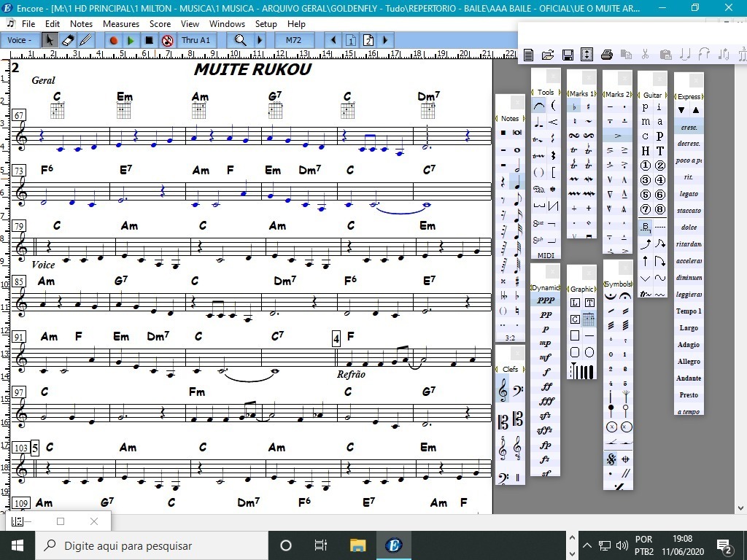This screenshot has width=747, height=560.
Task: Open the Measures menu
Action: (x=121, y=24)
